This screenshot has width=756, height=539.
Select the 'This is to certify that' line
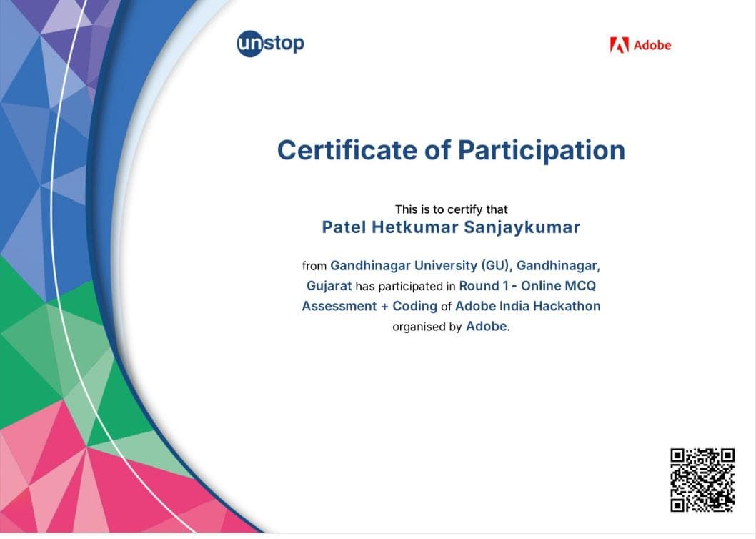coord(451,209)
